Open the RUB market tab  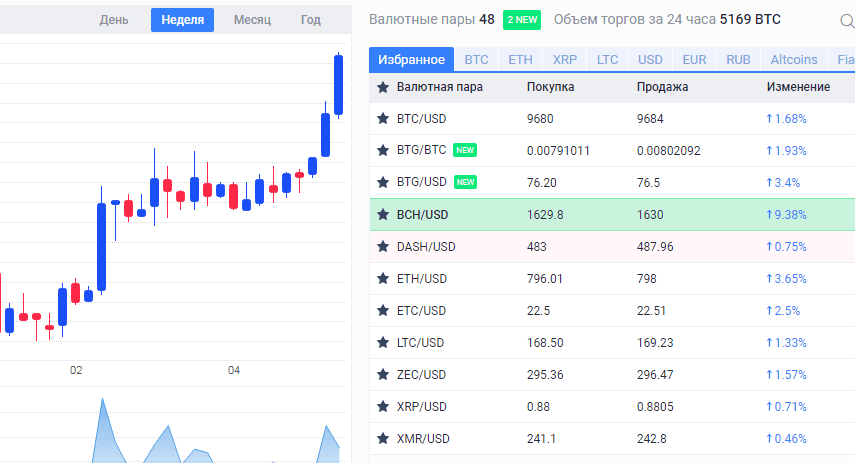coord(738,59)
